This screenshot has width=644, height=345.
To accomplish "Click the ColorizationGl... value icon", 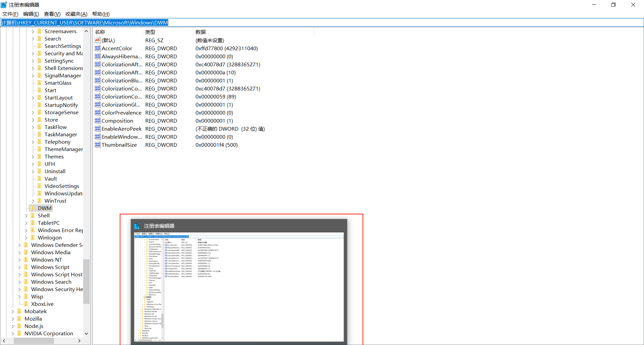I will click(98, 105).
